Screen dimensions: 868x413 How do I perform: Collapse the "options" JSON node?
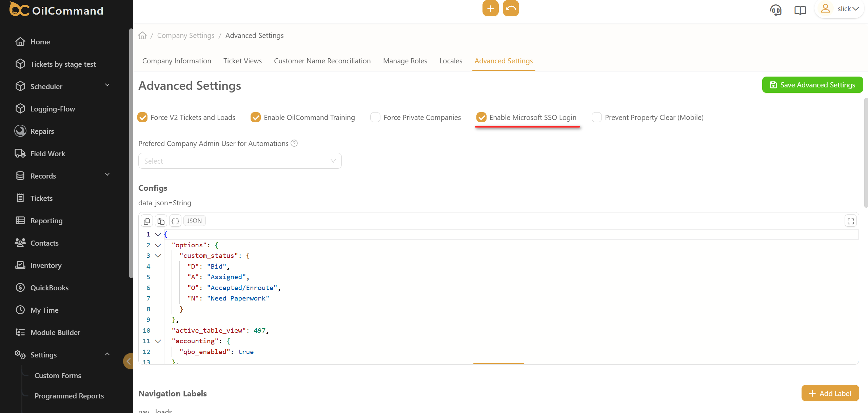point(158,245)
